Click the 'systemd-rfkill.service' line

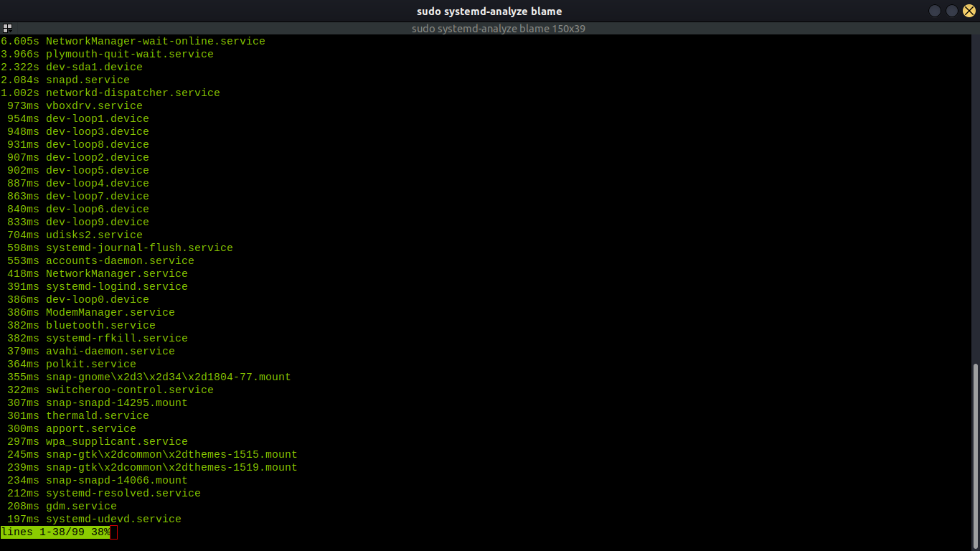tap(117, 339)
